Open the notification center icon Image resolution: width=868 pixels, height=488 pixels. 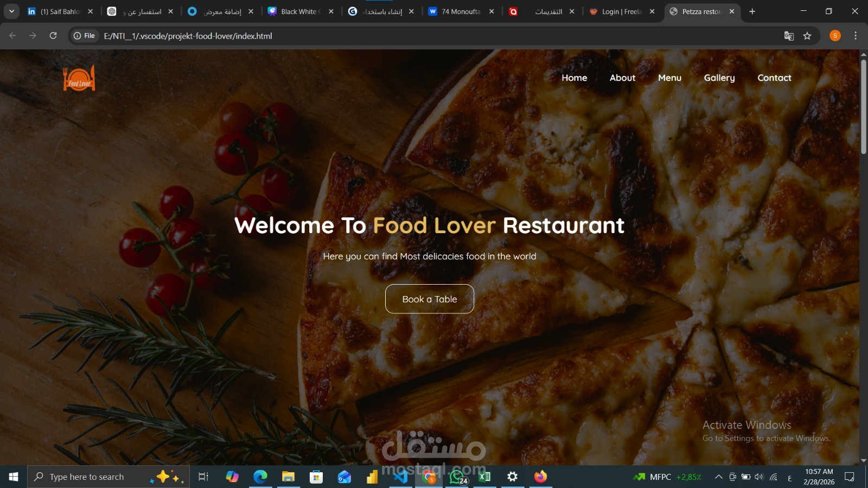click(850, 477)
